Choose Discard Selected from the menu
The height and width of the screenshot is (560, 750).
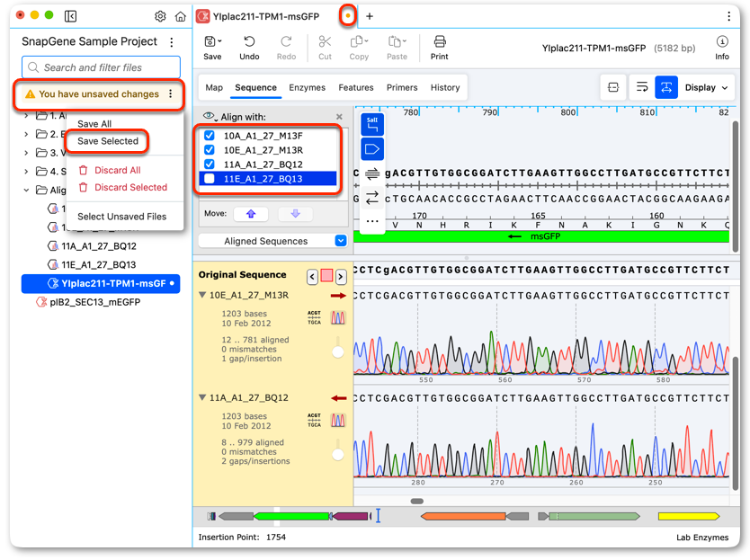click(130, 188)
